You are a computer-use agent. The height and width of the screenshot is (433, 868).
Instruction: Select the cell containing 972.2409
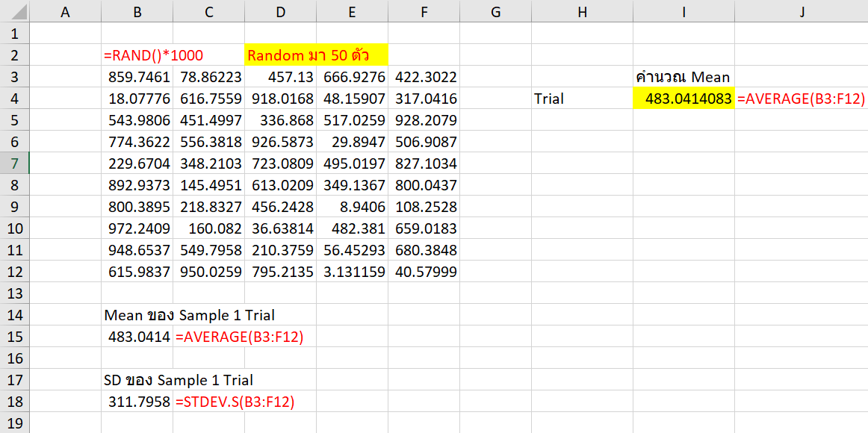click(137, 228)
